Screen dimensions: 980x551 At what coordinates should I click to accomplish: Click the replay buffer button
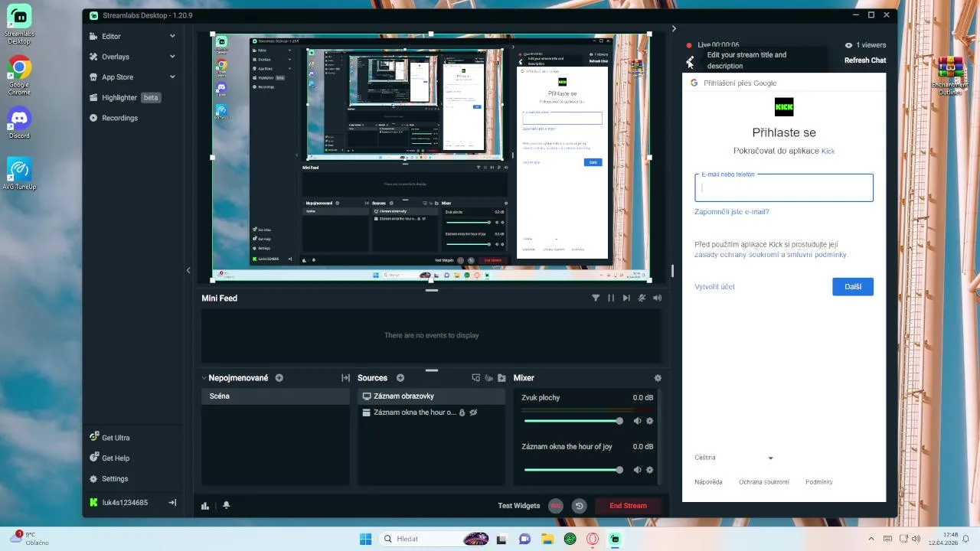click(x=579, y=506)
